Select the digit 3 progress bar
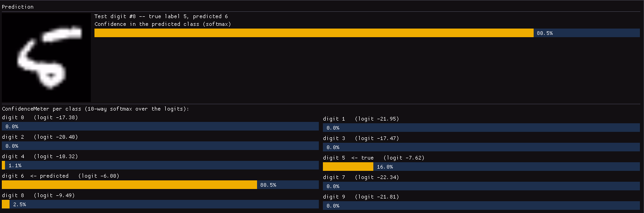 pos(481,147)
